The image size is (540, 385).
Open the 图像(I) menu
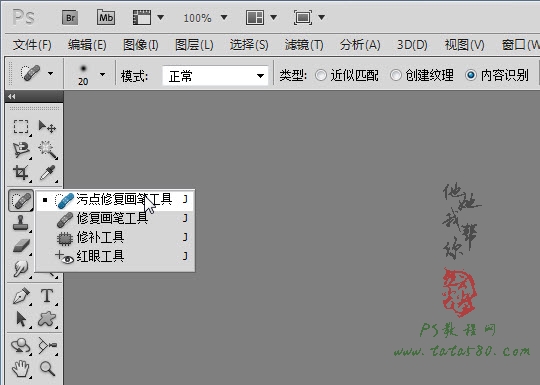(x=141, y=45)
